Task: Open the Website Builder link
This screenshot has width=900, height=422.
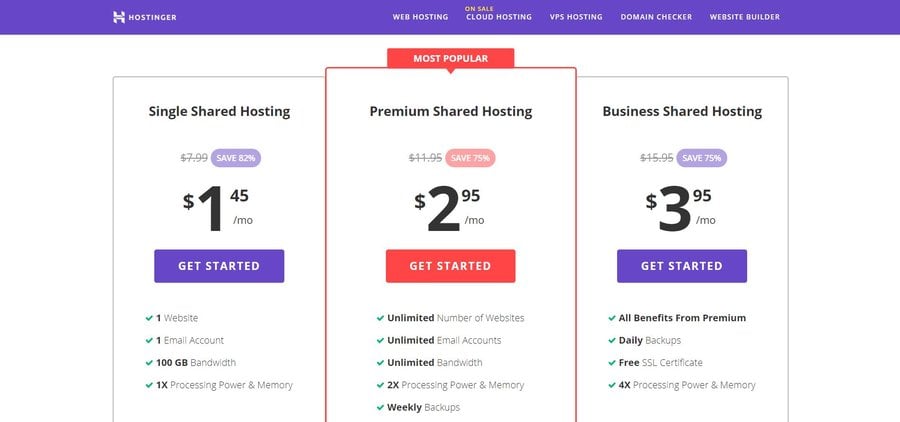Action: tap(744, 17)
